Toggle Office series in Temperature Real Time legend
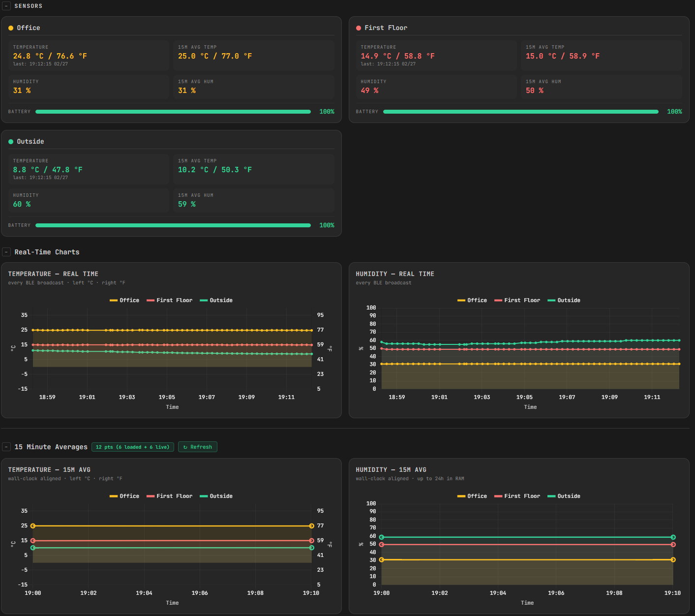The height and width of the screenshot is (616, 695). 124,300
